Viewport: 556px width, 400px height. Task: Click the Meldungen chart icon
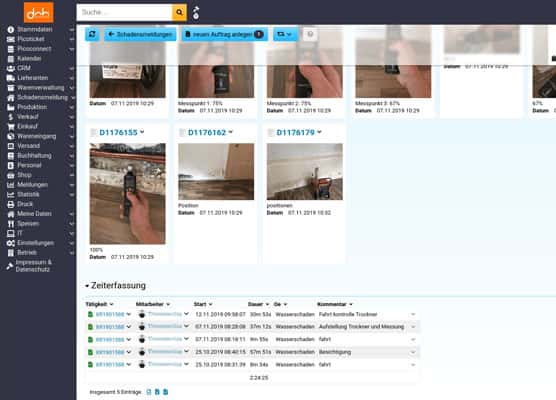(x=11, y=185)
